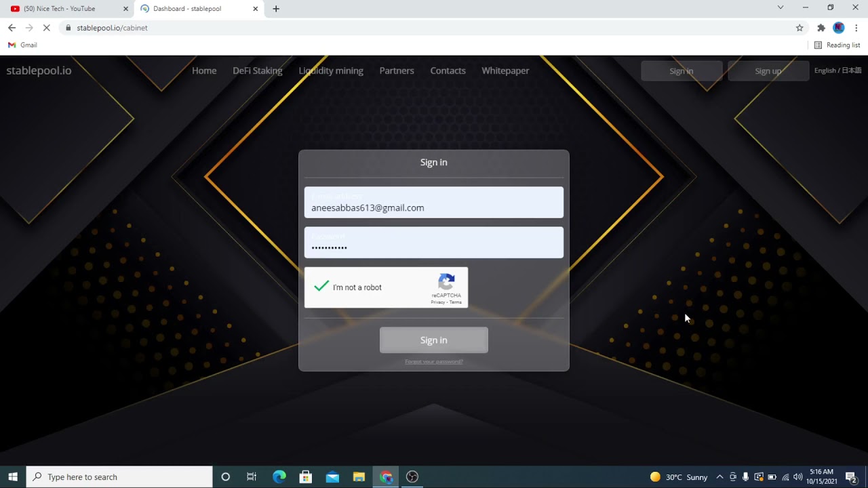The image size is (868, 488).
Task: Open Chrome three-dot menu
Action: [x=856, y=28]
